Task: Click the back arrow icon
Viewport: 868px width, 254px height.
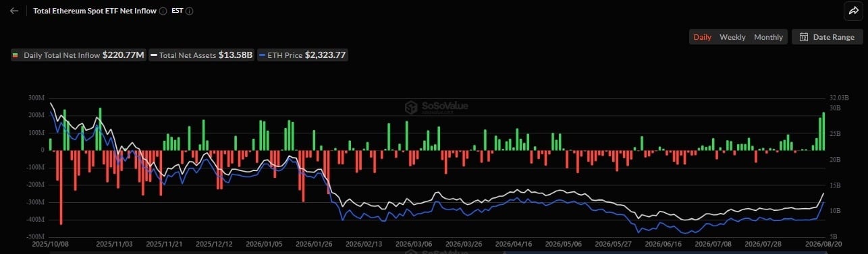Action: [14, 11]
